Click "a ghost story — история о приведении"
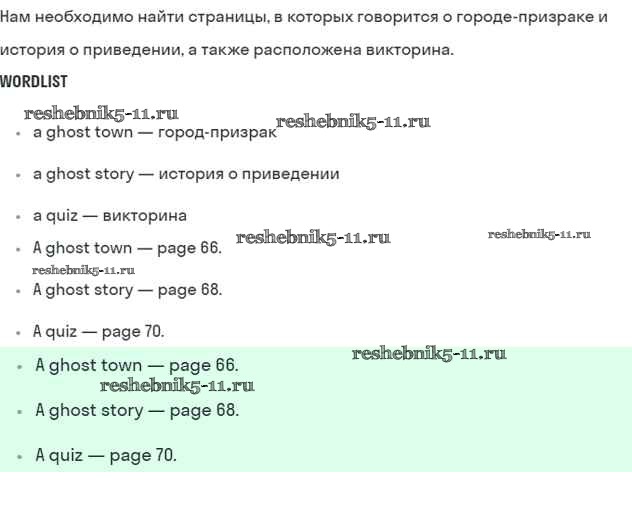Image resolution: width=632 pixels, height=505 pixels. [x=186, y=174]
